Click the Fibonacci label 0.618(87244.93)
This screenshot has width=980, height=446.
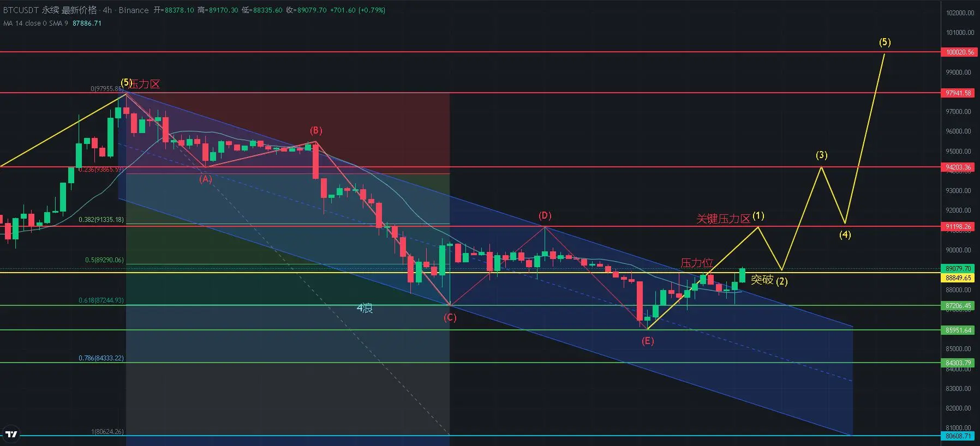pos(101,300)
